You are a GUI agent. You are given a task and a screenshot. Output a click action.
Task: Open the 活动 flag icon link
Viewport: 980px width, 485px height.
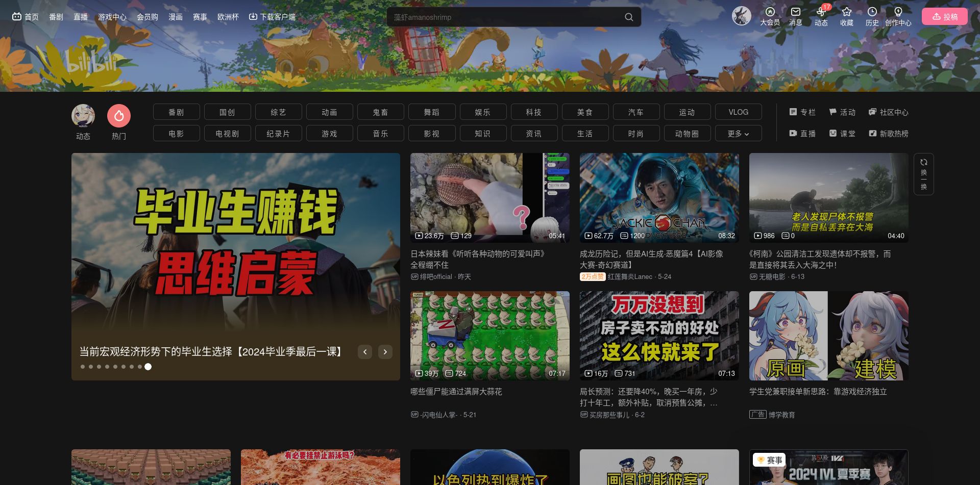pos(842,112)
